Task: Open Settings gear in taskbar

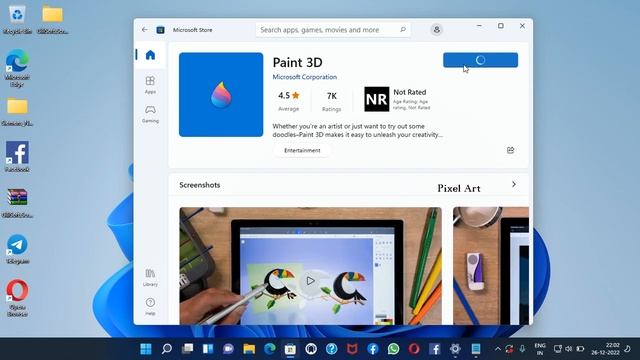Action: click(x=455, y=349)
